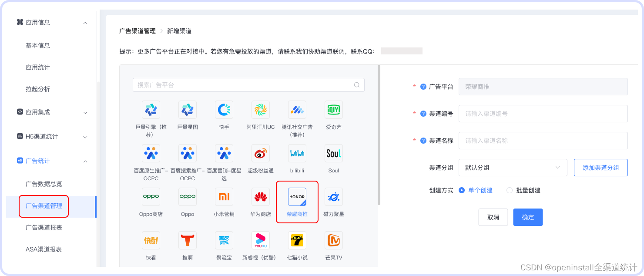644x276 pixels.
Task: Click the 取消 button
Action: tap(493, 217)
